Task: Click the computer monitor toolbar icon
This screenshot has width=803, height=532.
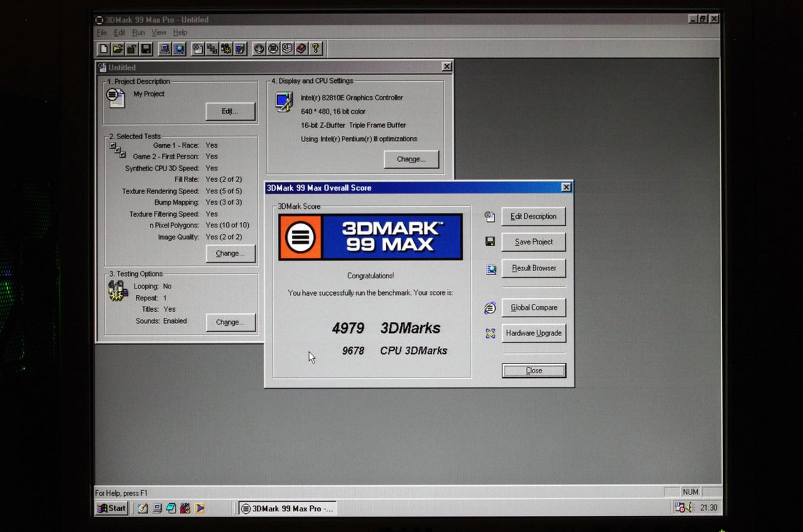Action: [165, 49]
